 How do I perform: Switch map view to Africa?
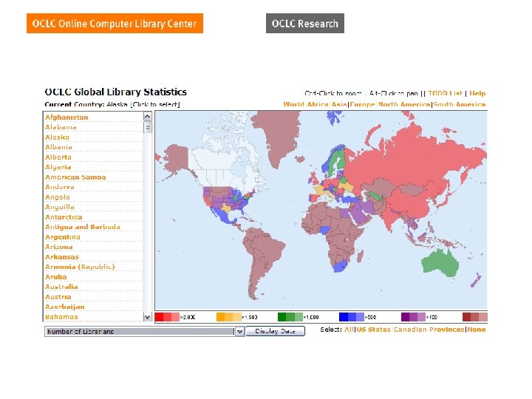point(318,104)
